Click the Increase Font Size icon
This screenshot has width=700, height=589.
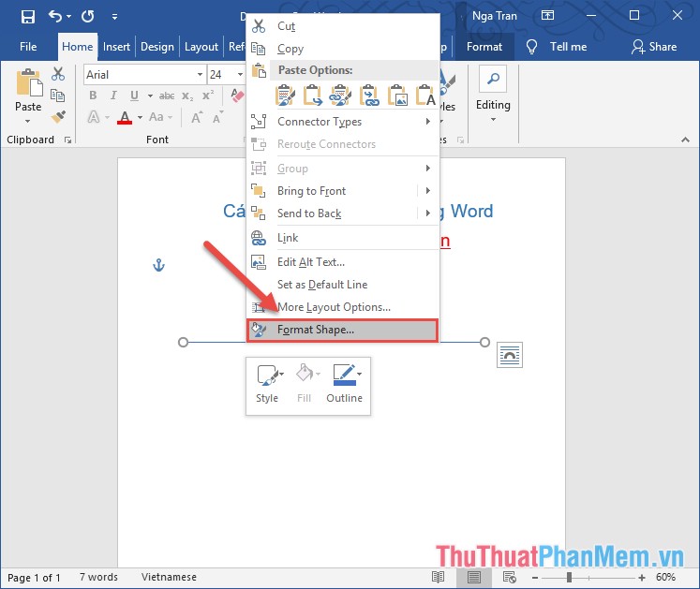(x=197, y=117)
